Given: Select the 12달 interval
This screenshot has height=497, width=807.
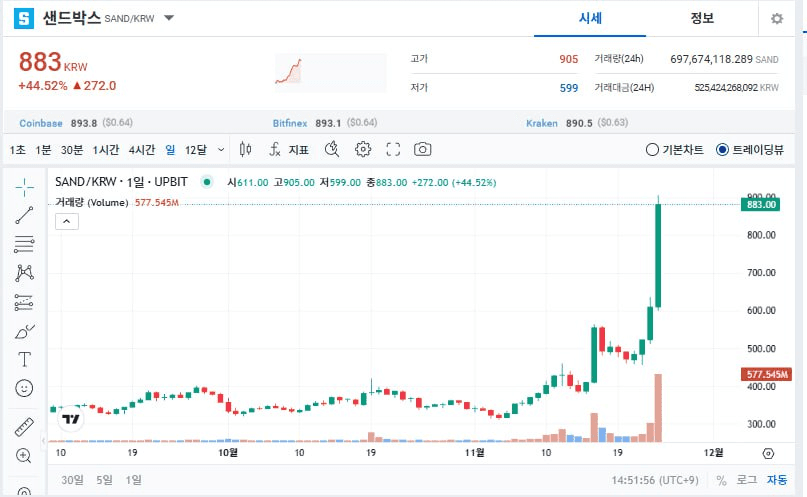Looking at the screenshot, I should point(196,150).
